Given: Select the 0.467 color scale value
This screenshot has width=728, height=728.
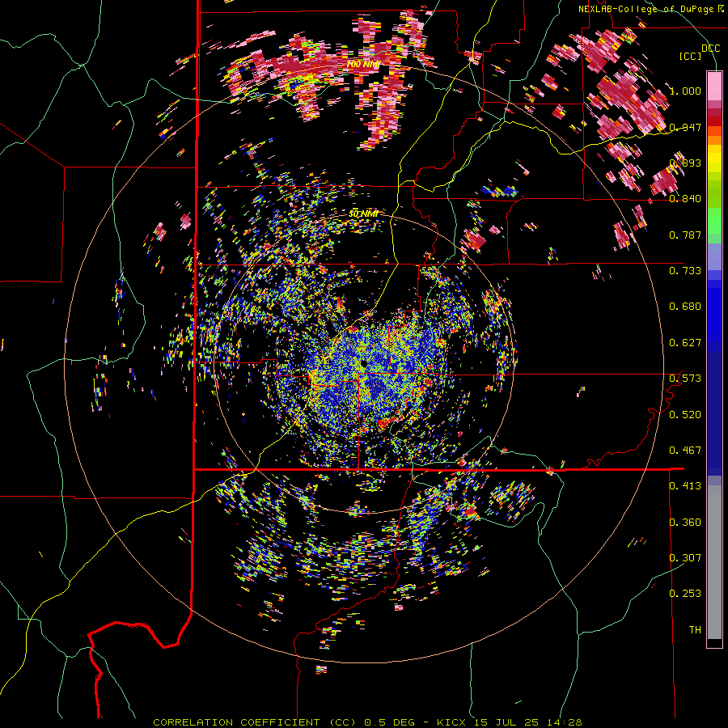Looking at the screenshot, I should point(685,451).
